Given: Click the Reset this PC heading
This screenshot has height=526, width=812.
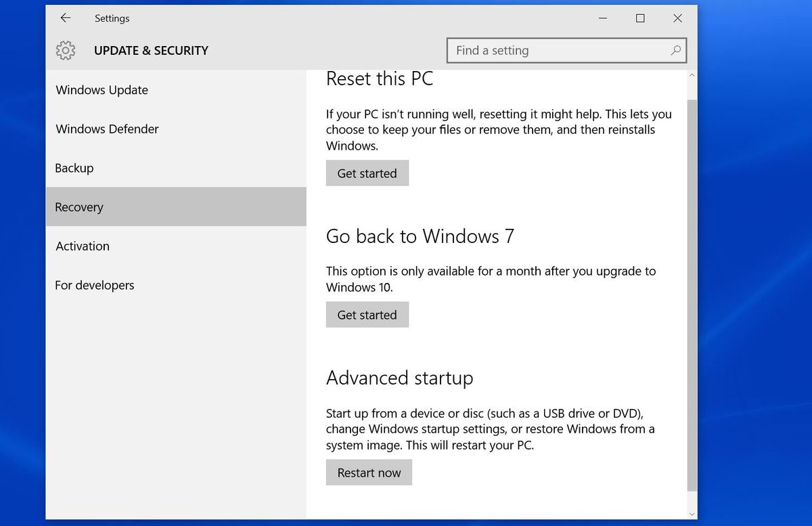Looking at the screenshot, I should [x=380, y=79].
